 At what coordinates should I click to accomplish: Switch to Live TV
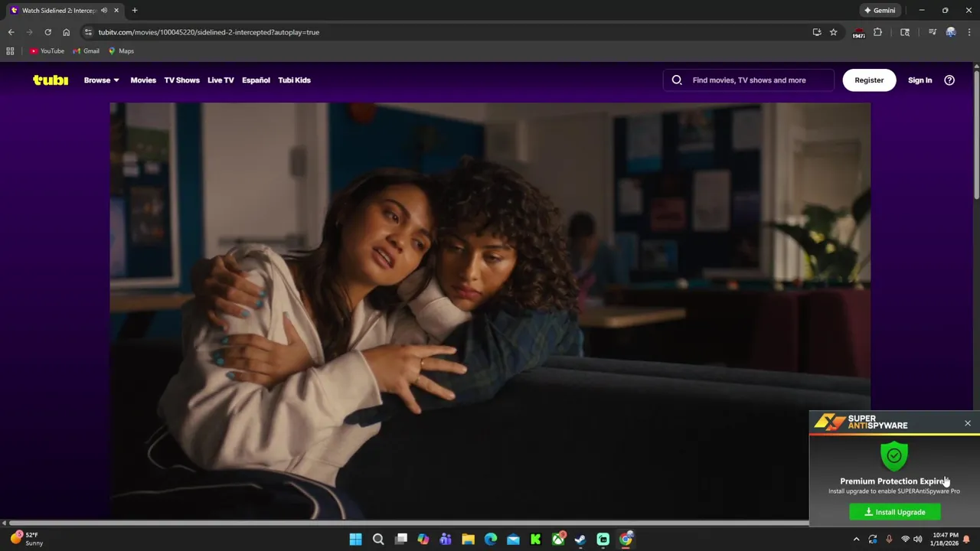[220, 80]
